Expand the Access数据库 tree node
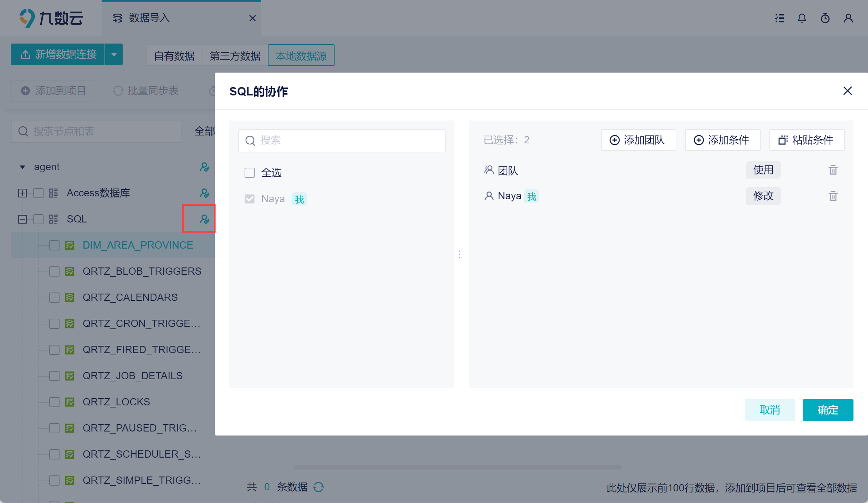868x503 pixels. click(x=22, y=193)
